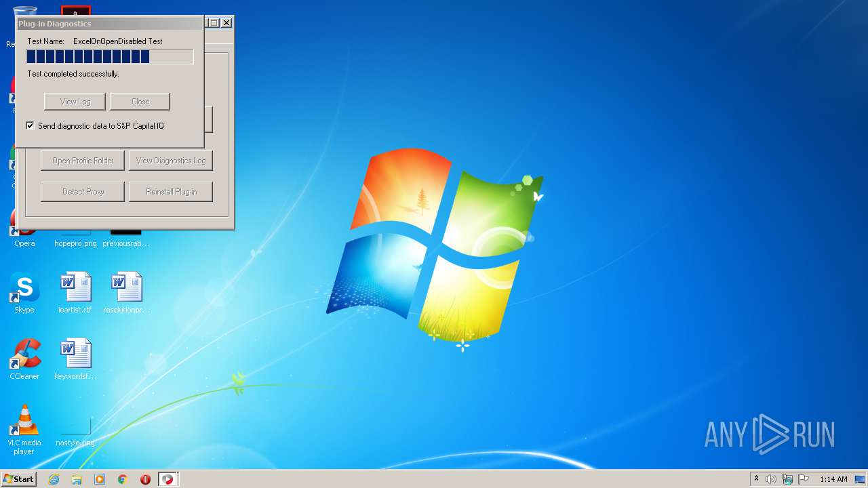
Task: Click the Show desktop button
Action: [861, 479]
